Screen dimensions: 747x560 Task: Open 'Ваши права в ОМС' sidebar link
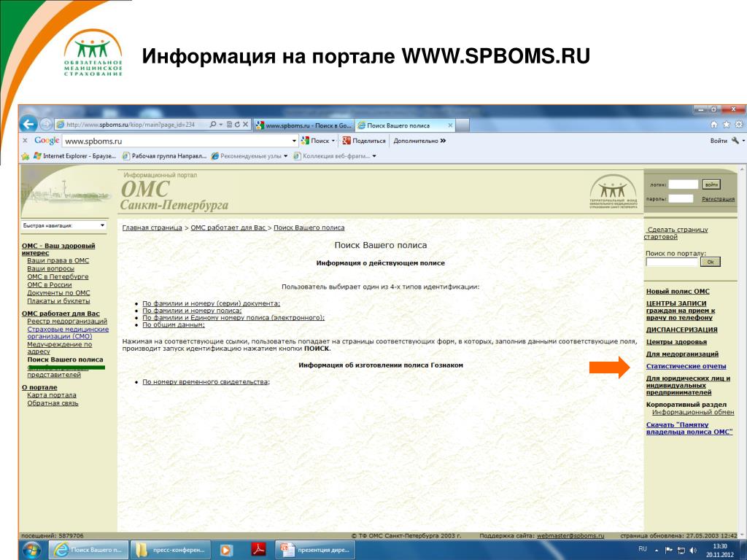point(58,260)
